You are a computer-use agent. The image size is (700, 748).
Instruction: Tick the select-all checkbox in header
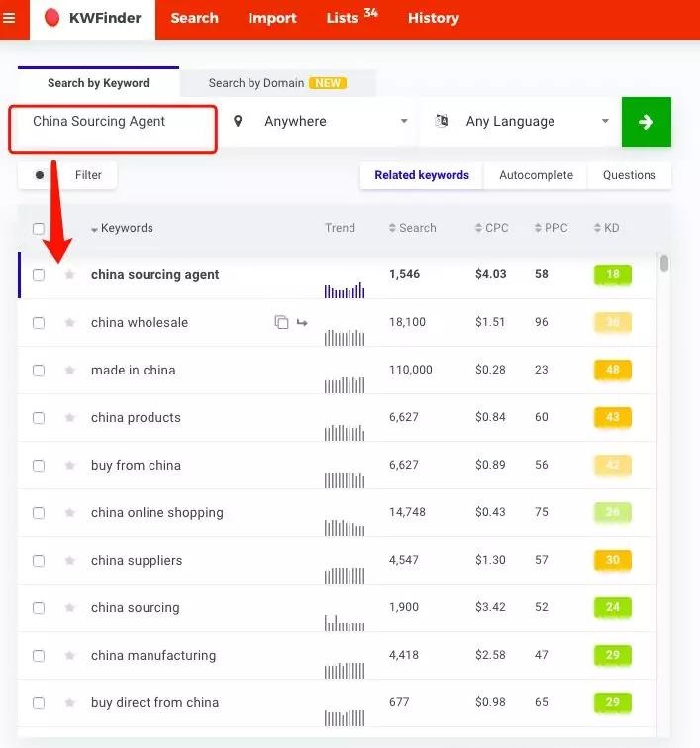(x=39, y=229)
